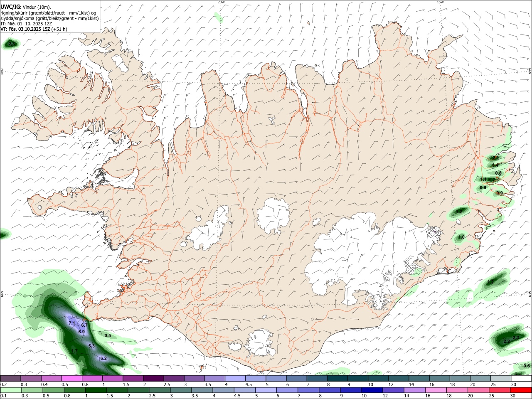Image resolution: width=532 pixels, height=399 pixels.
Task: Pick the deep blue lower swatch between 10 and 12
Action: point(371,390)
